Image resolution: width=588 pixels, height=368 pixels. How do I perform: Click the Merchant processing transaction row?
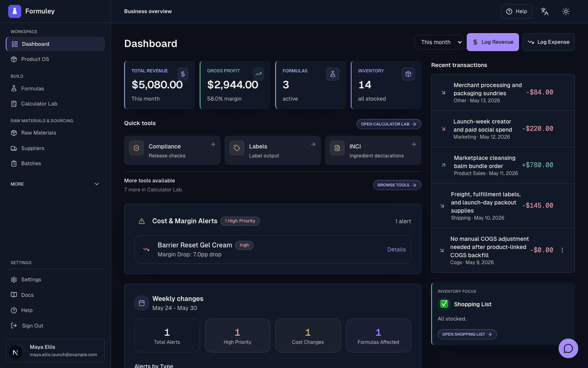[x=503, y=92]
